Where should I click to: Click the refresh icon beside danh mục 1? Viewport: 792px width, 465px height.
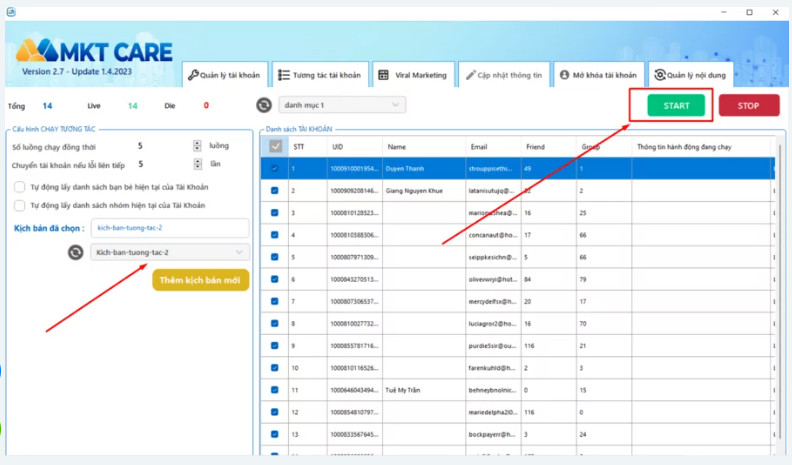(x=264, y=105)
